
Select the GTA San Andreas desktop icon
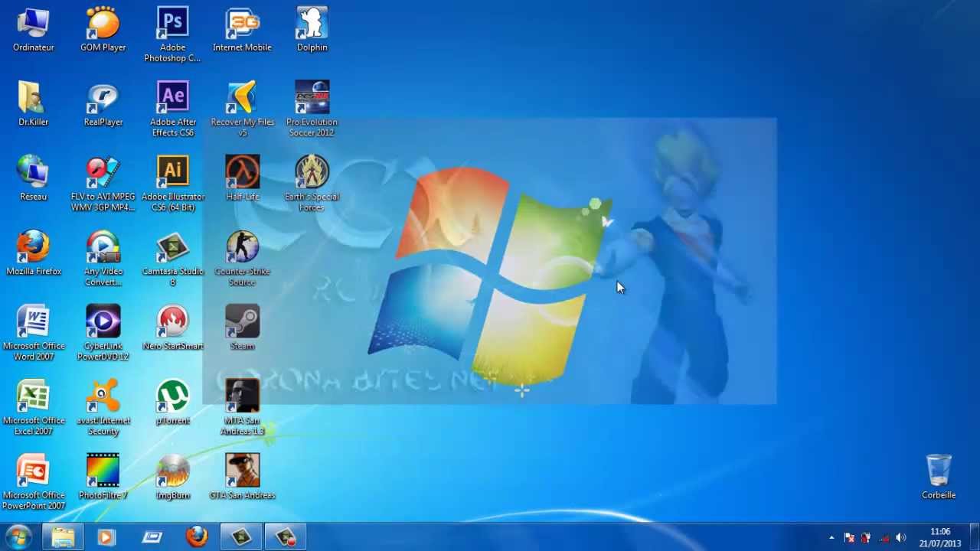click(242, 478)
